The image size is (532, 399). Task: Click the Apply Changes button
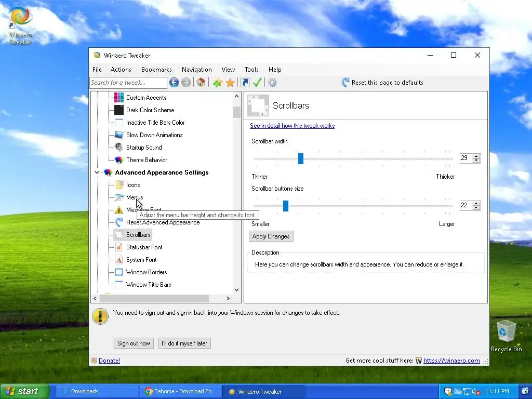(271, 236)
